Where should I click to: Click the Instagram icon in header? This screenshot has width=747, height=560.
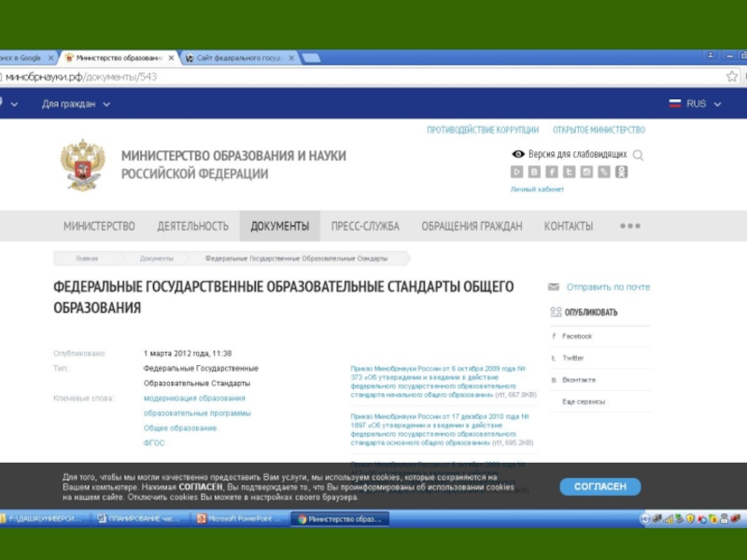[586, 172]
